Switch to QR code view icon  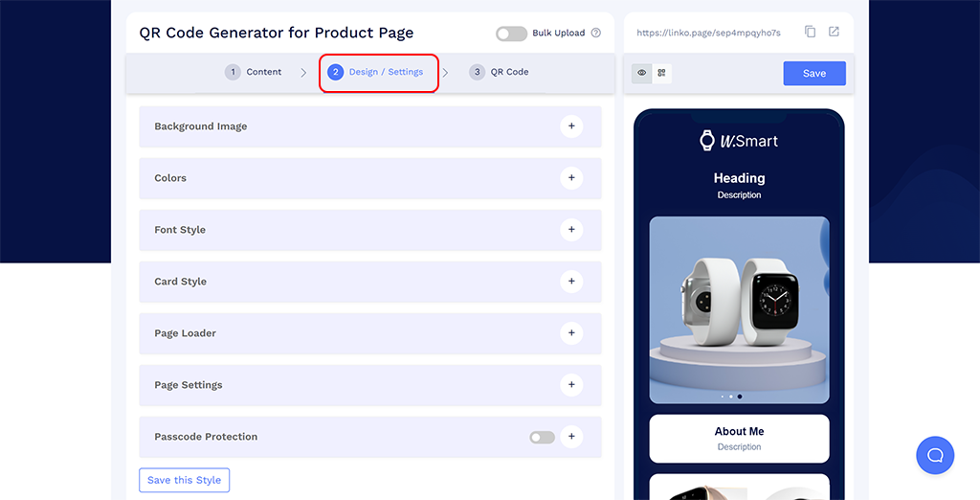pyautogui.click(x=661, y=73)
